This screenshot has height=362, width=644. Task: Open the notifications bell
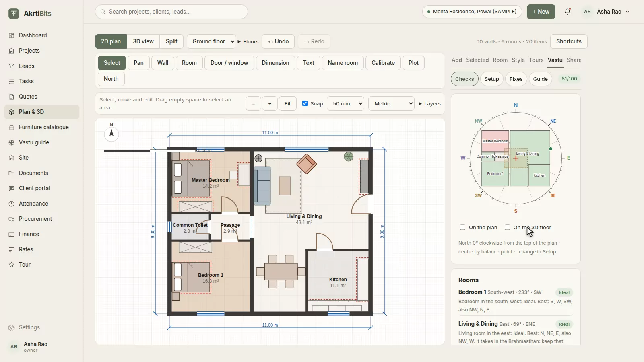(x=568, y=12)
